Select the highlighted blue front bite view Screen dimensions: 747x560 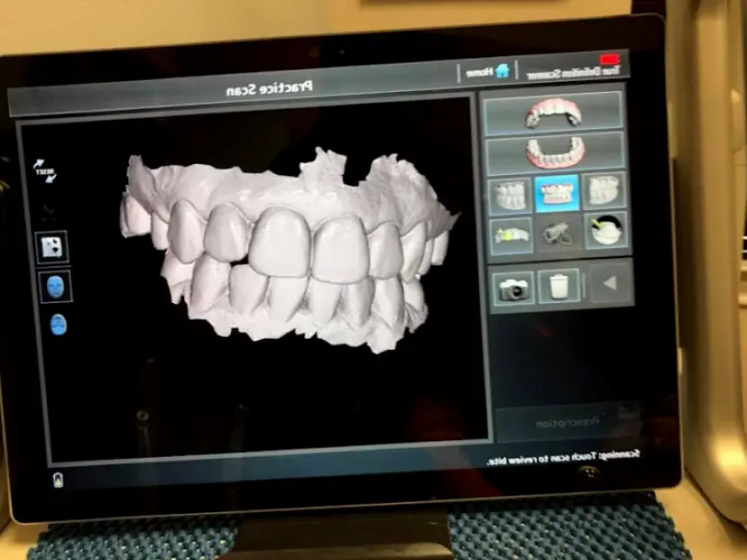pos(557,193)
